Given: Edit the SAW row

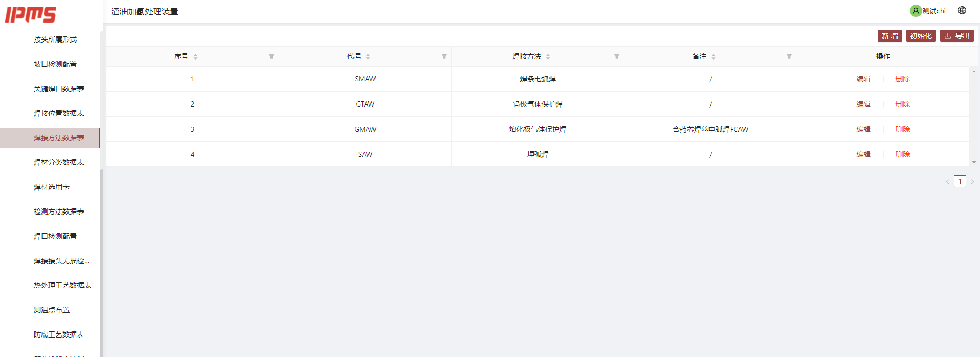Looking at the screenshot, I should 863,154.
